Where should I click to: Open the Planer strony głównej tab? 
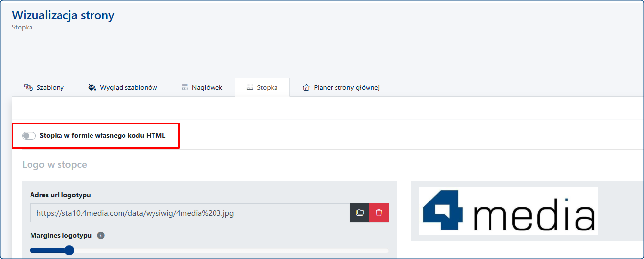tap(346, 87)
